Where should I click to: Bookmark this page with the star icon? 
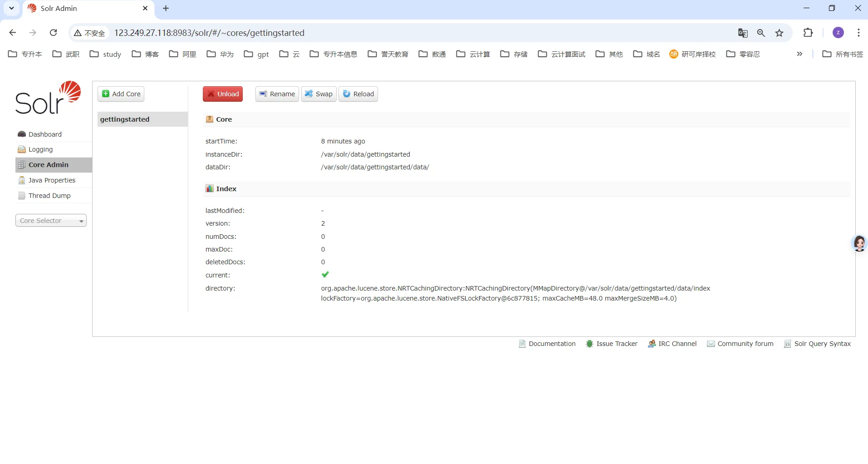point(779,33)
